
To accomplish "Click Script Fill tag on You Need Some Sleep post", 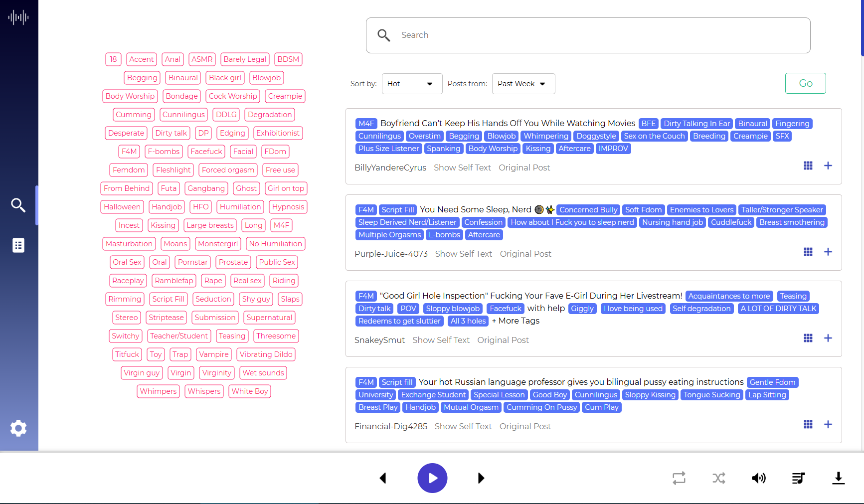I will (398, 210).
